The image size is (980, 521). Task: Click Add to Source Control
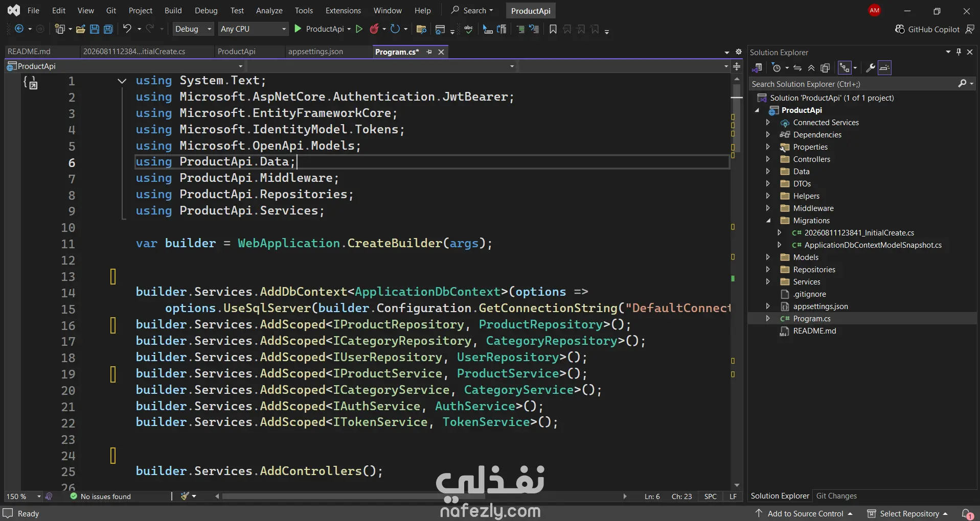pos(804,513)
